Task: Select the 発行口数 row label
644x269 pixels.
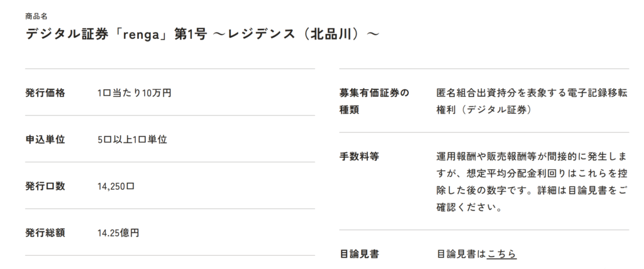Action: pos(45,186)
